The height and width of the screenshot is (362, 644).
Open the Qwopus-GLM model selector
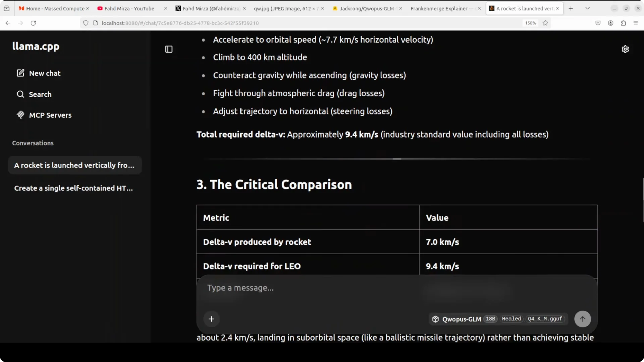[498, 319]
